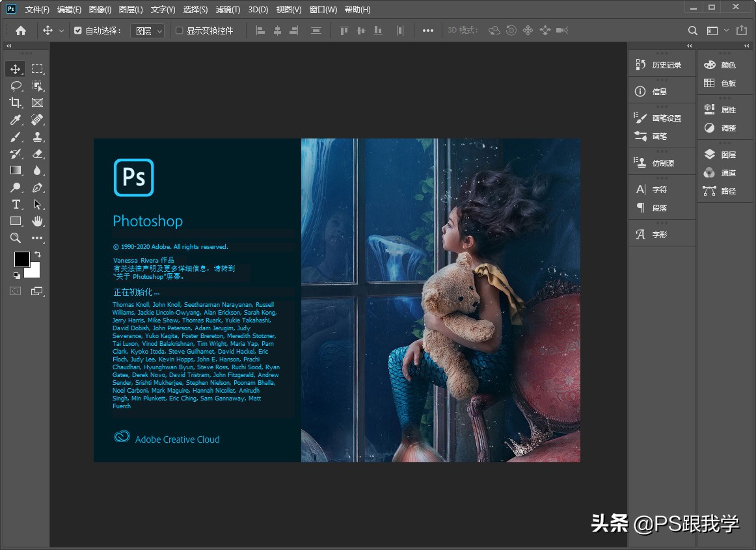This screenshot has width=756, height=550.
Task: Open the 窗口 menu
Action: 323,9
